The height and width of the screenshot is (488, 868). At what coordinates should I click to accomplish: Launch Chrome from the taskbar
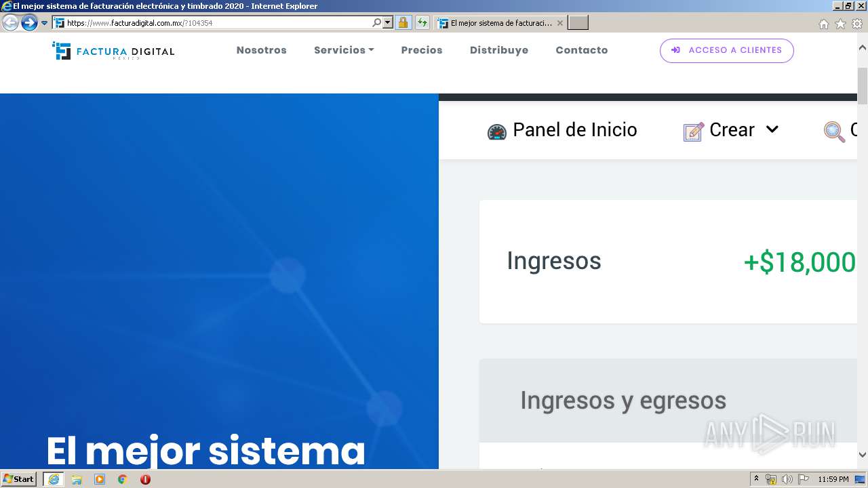click(x=122, y=479)
